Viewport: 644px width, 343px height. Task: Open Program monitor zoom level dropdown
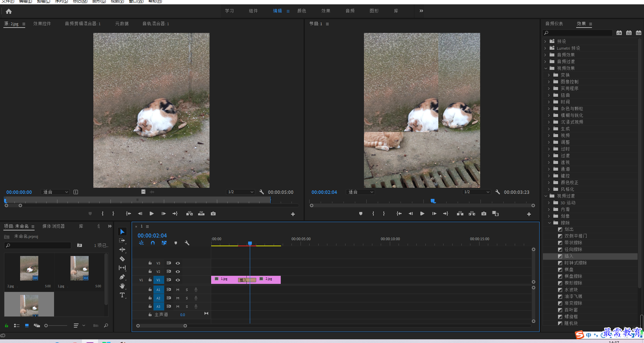point(361,192)
